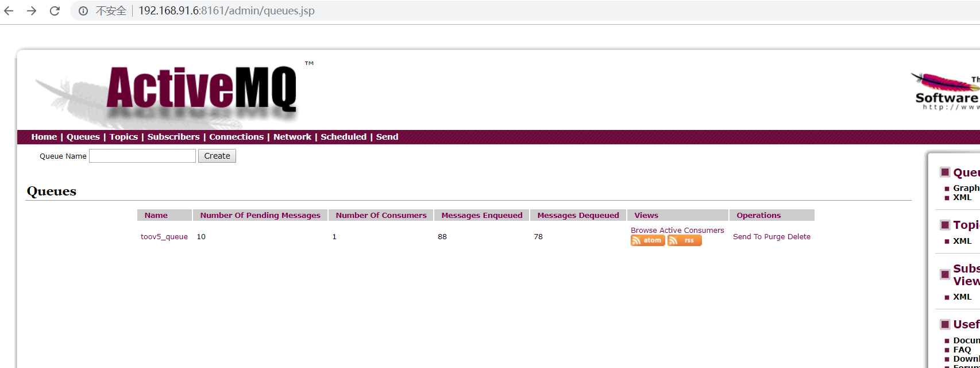Click the Queues page heading
This screenshot has height=368, width=980.
(x=52, y=191)
